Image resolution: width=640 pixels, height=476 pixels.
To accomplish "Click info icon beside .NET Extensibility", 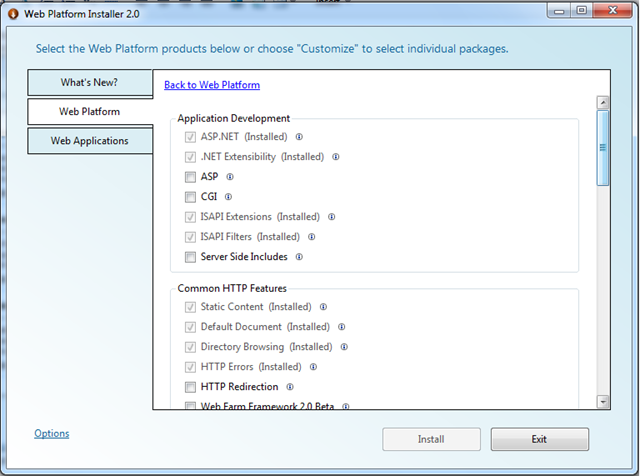I will 336,157.
